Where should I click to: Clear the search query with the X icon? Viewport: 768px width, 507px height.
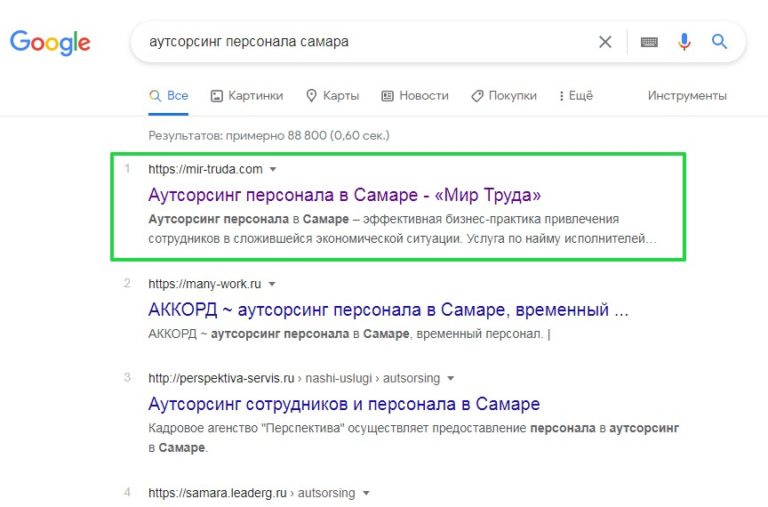[x=605, y=42]
